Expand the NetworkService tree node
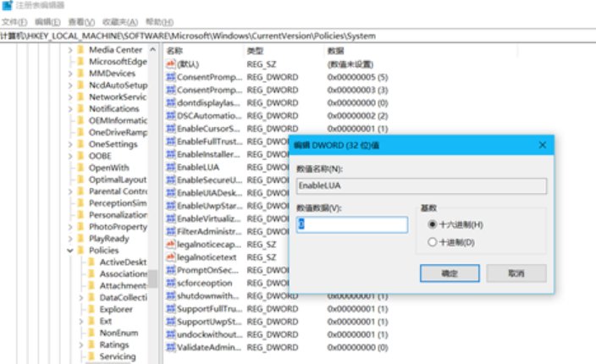 70,97
